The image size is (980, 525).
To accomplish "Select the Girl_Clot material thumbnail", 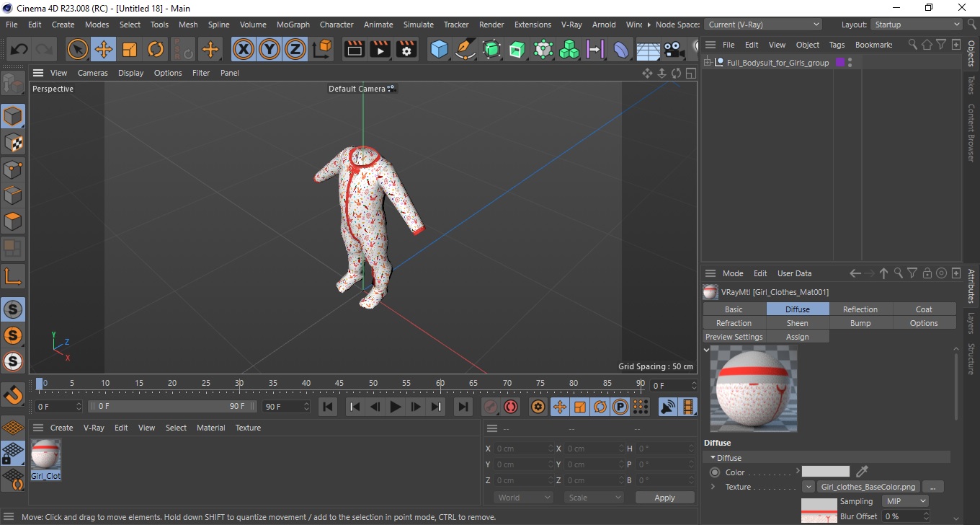I will click(x=45, y=459).
